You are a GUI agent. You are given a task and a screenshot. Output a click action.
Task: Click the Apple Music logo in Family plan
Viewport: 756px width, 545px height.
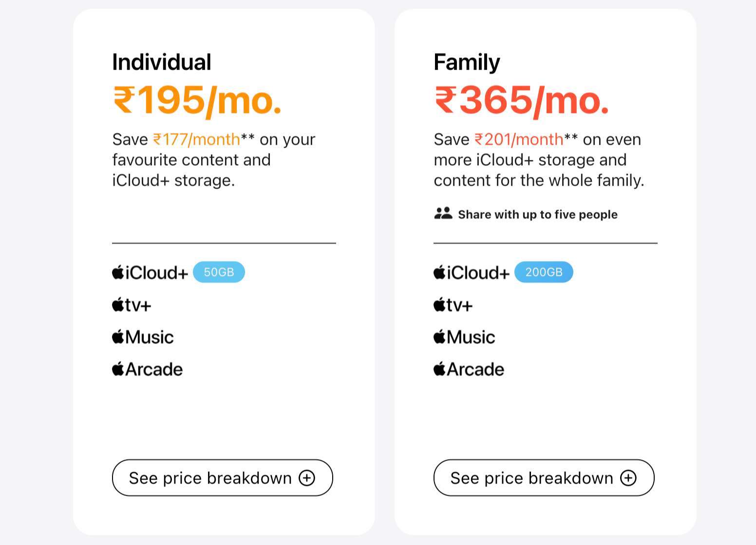coord(464,337)
